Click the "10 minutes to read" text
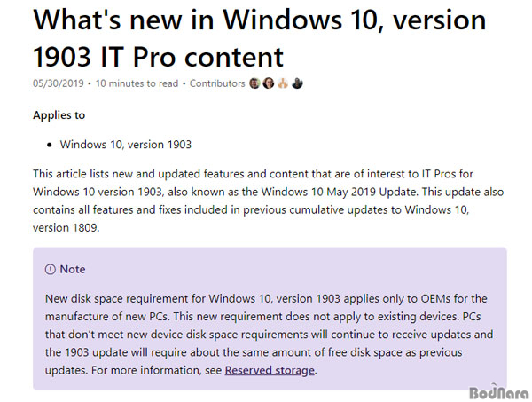The image size is (532, 402). point(137,83)
